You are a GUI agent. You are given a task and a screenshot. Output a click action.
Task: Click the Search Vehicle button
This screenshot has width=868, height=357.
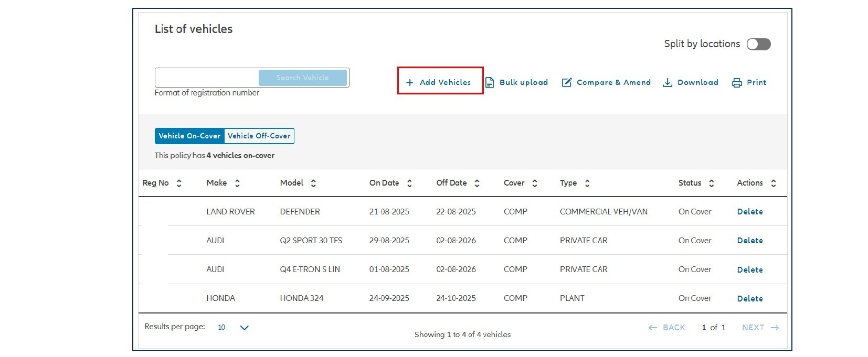pyautogui.click(x=303, y=78)
